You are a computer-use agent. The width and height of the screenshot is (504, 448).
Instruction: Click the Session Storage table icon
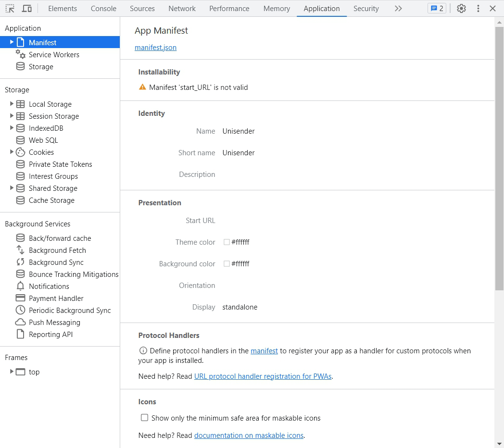pos(21,116)
